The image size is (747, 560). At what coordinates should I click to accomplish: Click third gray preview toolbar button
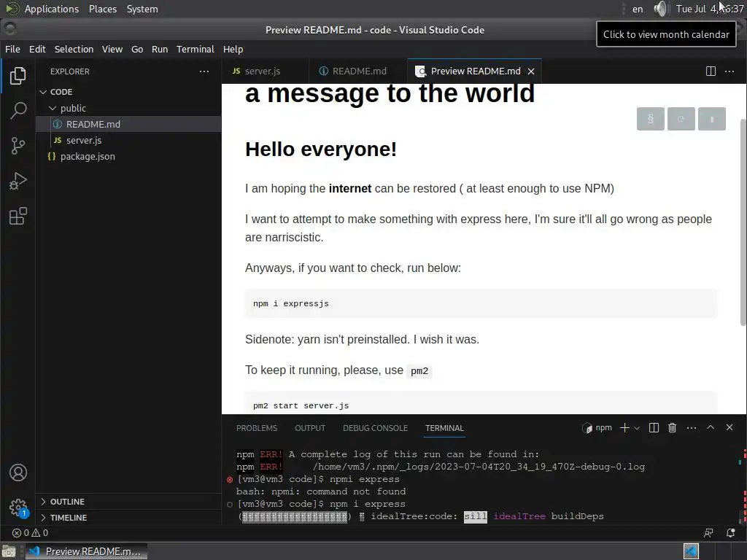point(712,119)
